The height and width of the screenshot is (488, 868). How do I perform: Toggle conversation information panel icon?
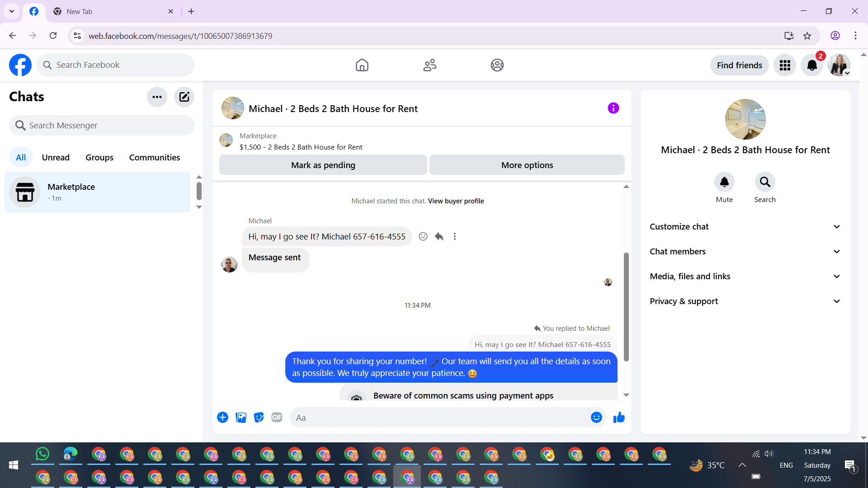click(x=613, y=108)
